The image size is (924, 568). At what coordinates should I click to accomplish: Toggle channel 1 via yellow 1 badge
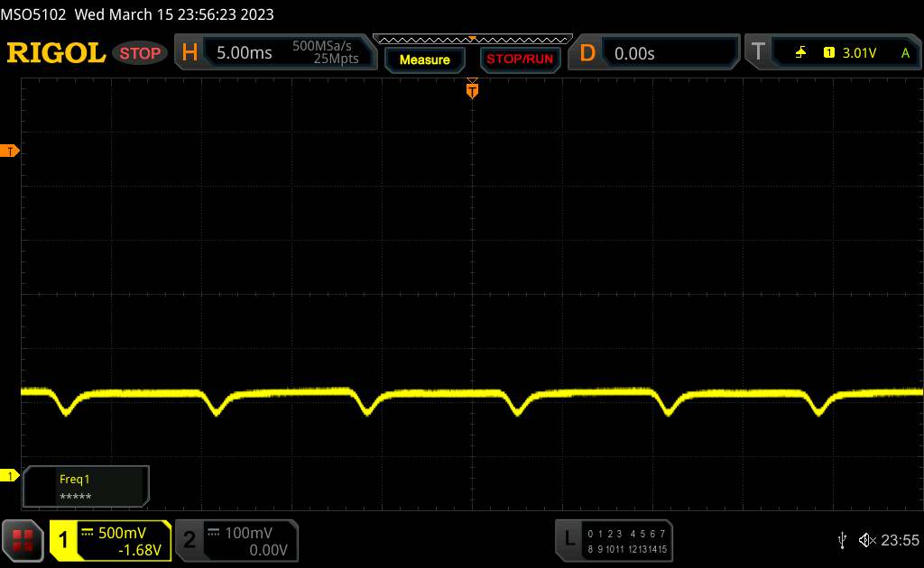(x=63, y=540)
